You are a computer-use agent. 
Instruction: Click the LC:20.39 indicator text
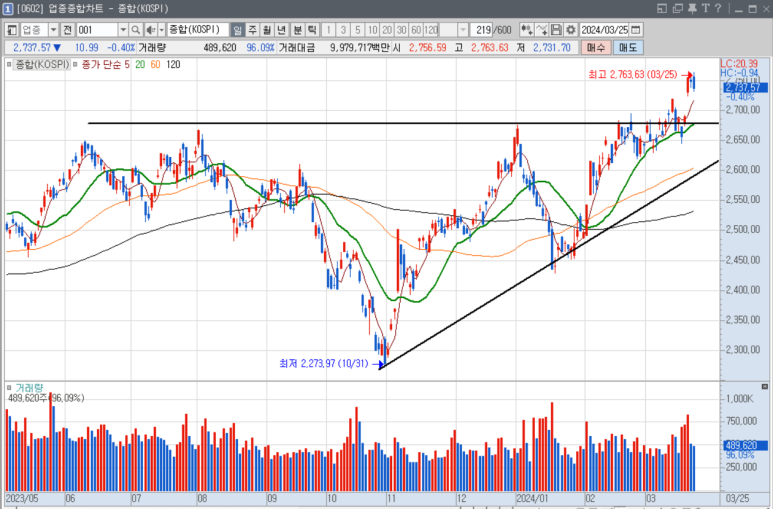click(x=738, y=64)
